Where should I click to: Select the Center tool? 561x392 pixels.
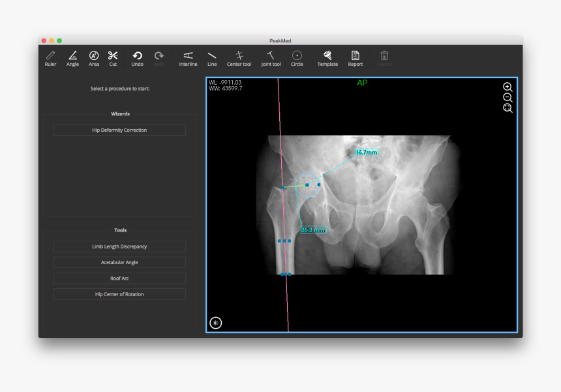coord(239,59)
